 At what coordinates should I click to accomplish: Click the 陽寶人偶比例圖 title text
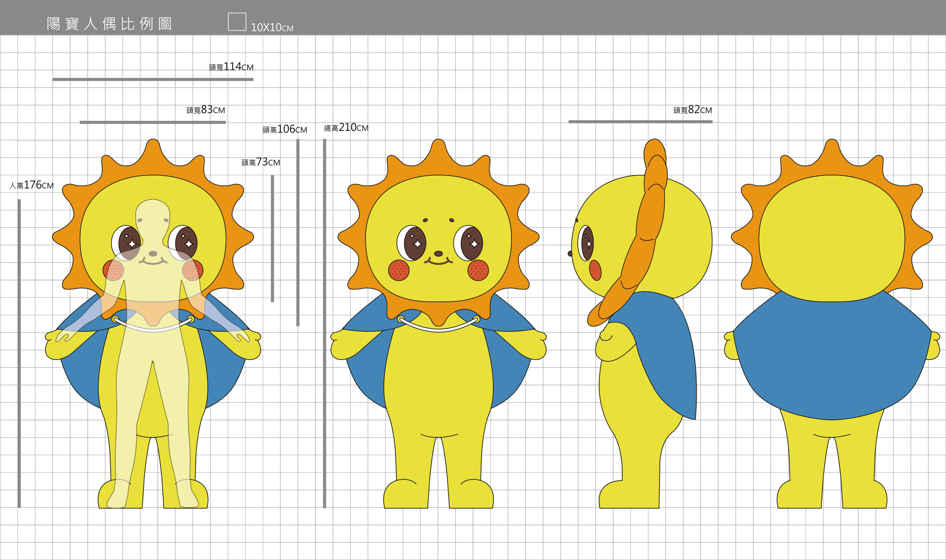109,24
